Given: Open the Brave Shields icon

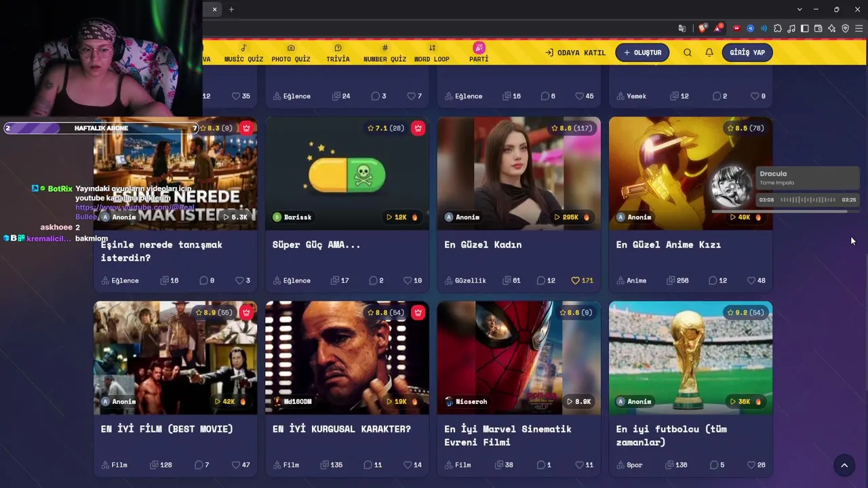Looking at the screenshot, I should 703,28.
